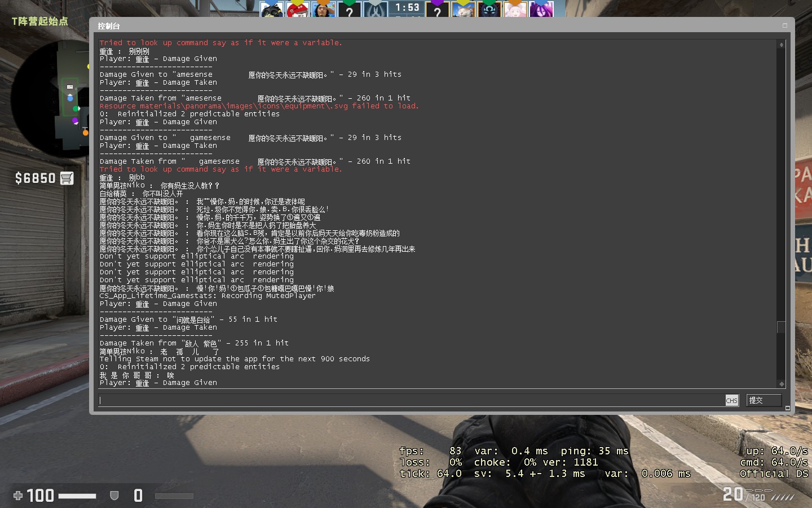Click the console resize grip at corner
The image size is (812, 508).
[x=788, y=408]
